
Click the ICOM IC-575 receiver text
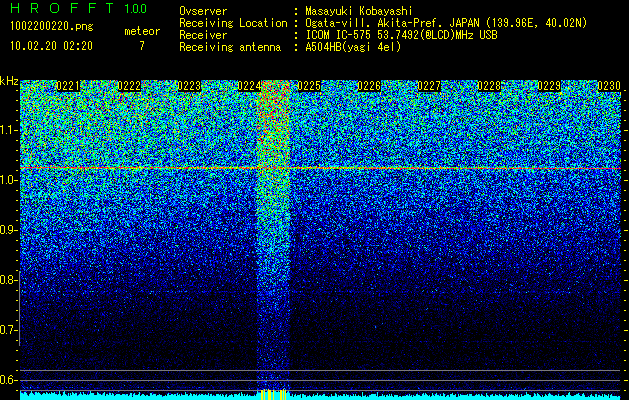tap(401, 35)
